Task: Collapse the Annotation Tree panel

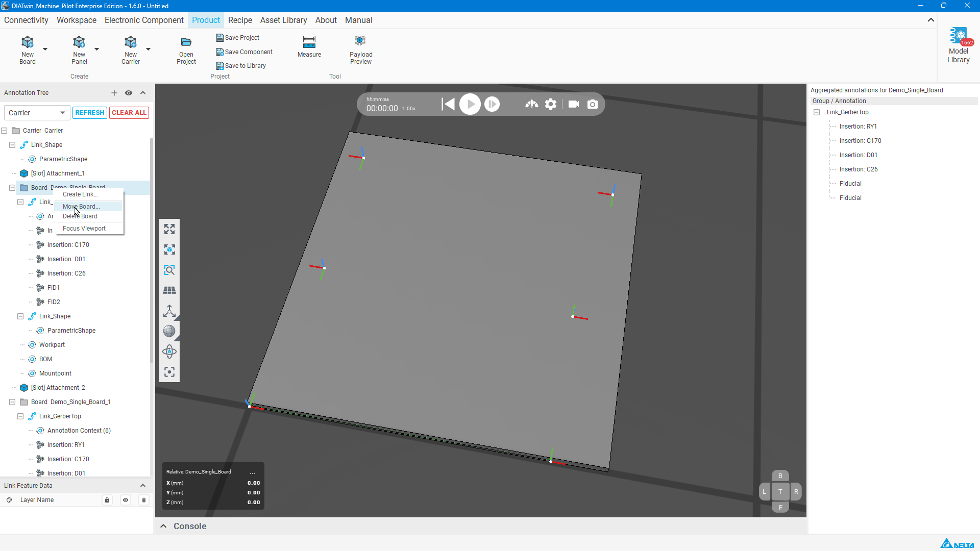Action: (143, 93)
